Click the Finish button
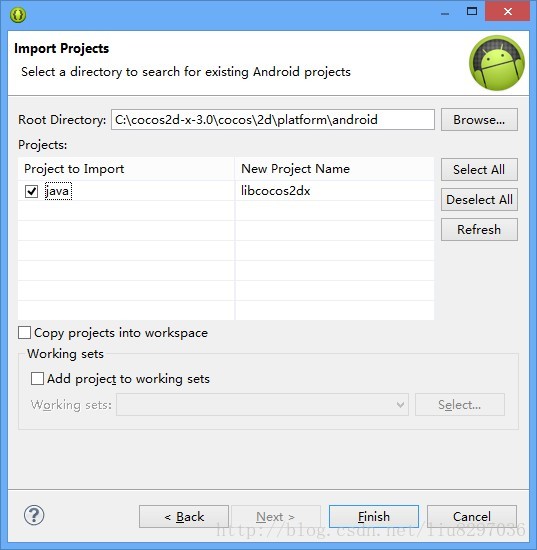The height and width of the screenshot is (550, 537). click(374, 516)
